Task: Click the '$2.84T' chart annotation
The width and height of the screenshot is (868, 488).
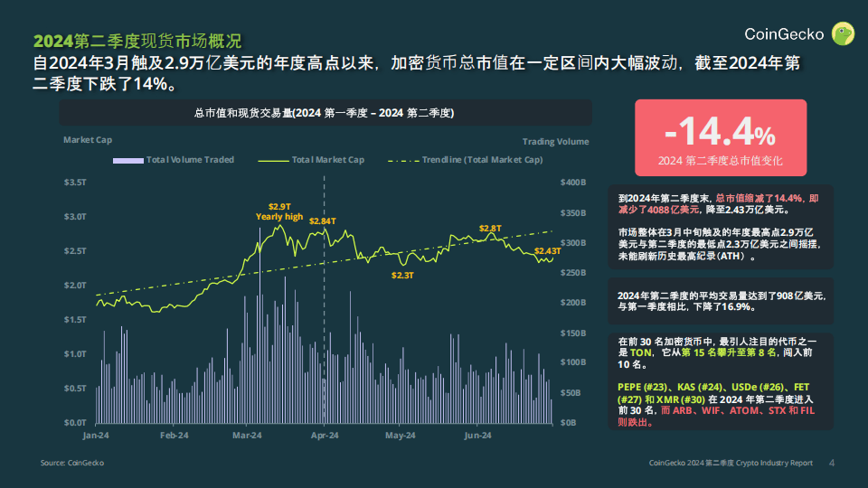Action: [x=323, y=221]
